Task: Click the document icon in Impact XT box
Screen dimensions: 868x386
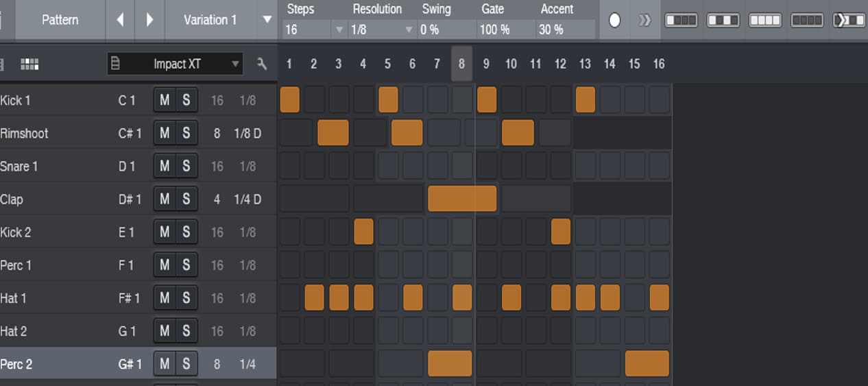Action: click(115, 64)
